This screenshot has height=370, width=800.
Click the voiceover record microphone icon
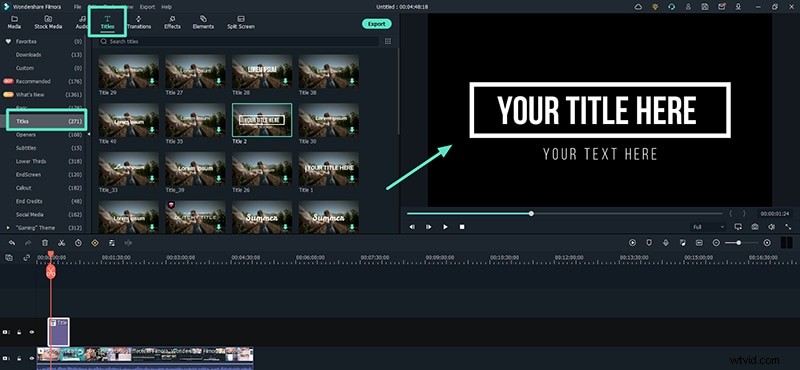666,243
